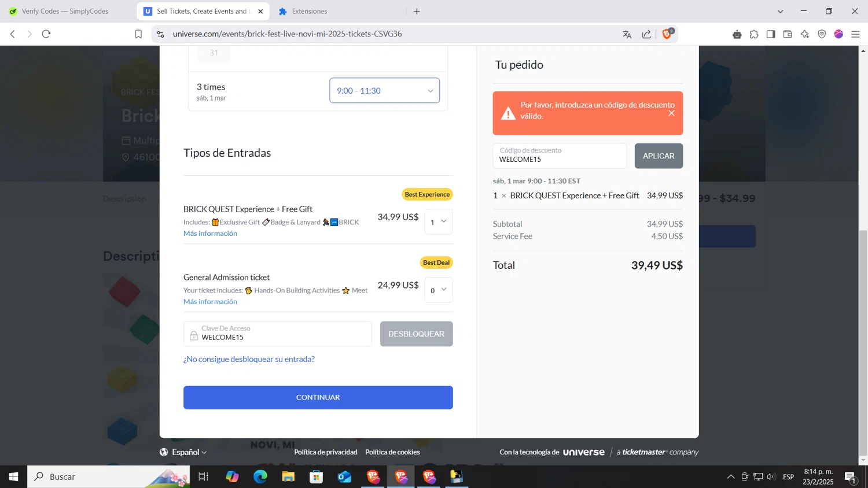Open site settings icon in address bar
Screen dimensions: 868x488
pos(160,34)
